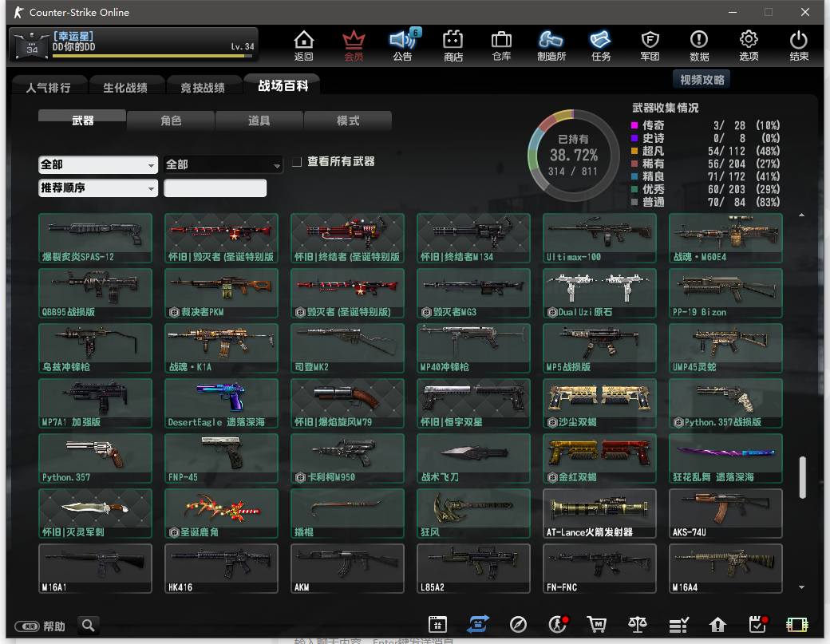The image size is (830, 644).
Task: Click the blue swap arrows icon
Action: pos(478,625)
